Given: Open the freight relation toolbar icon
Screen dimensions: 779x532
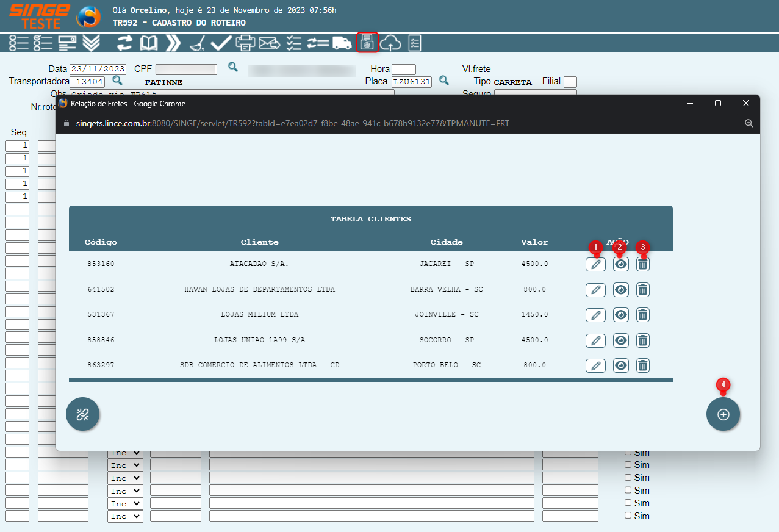Looking at the screenshot, I should click(367, 43).
